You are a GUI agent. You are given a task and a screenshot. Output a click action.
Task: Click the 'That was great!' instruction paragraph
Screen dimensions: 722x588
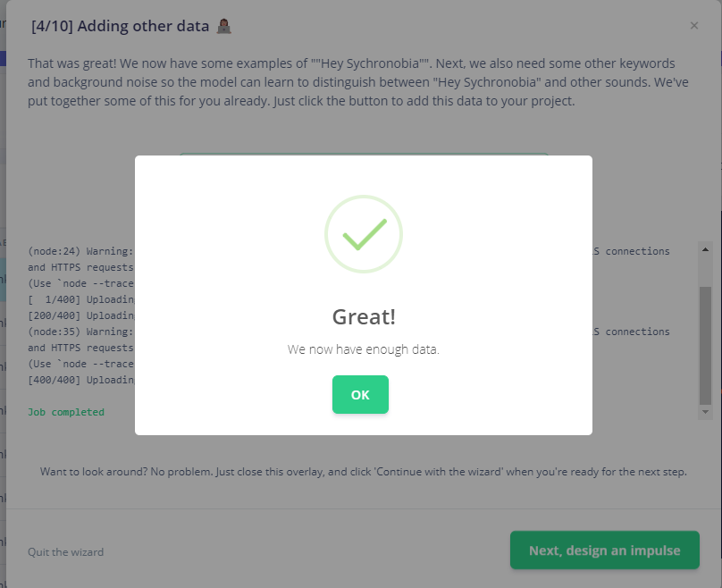tap(357, 82)
